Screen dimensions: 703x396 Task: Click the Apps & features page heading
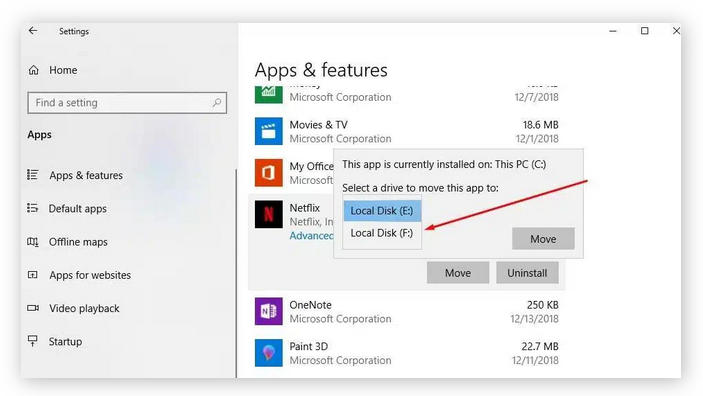[321, 70]
